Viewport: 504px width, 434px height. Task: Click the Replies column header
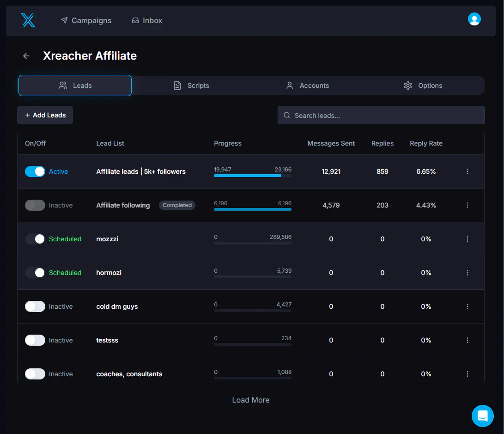coord(382,143)
